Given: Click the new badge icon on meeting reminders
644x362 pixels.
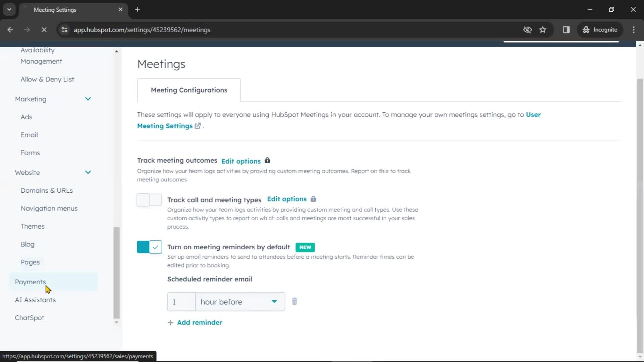Looking at the screenshot, I should (x=305, y=247).
